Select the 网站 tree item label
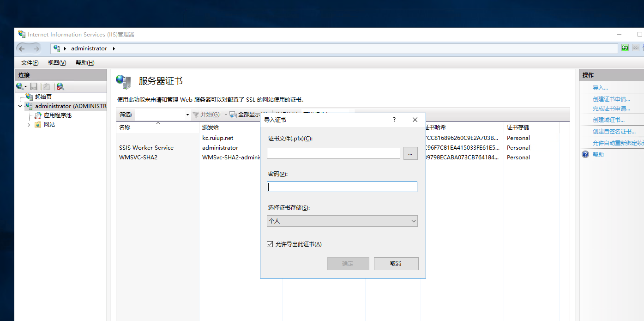The image size is (644, 321). (x=49, y=125)
